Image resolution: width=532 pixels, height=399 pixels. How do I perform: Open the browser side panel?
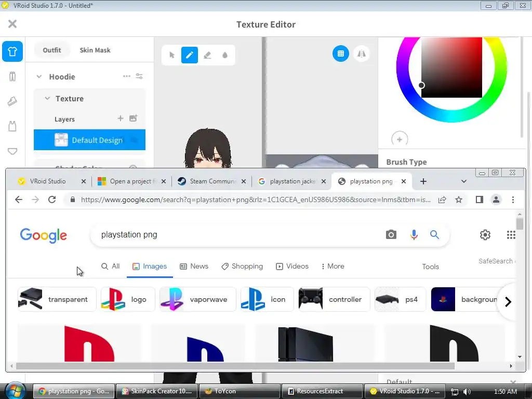click(x=480, y=199)
